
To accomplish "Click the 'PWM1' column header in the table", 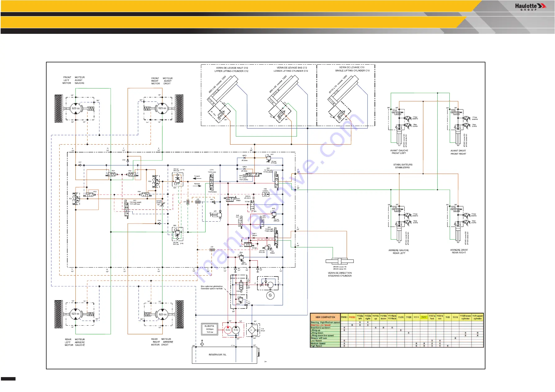I will tap(344, 317).
